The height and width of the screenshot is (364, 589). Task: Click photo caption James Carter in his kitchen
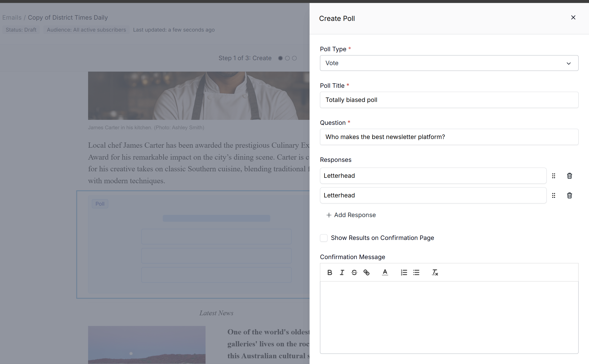[146, 128]
